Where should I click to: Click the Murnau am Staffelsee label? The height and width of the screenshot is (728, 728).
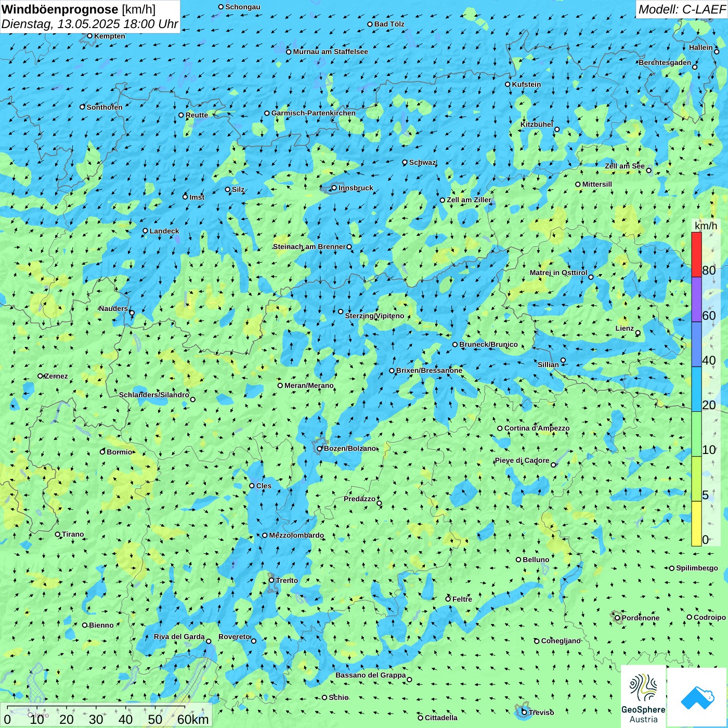pyautogui.click(x=330, y=51)
